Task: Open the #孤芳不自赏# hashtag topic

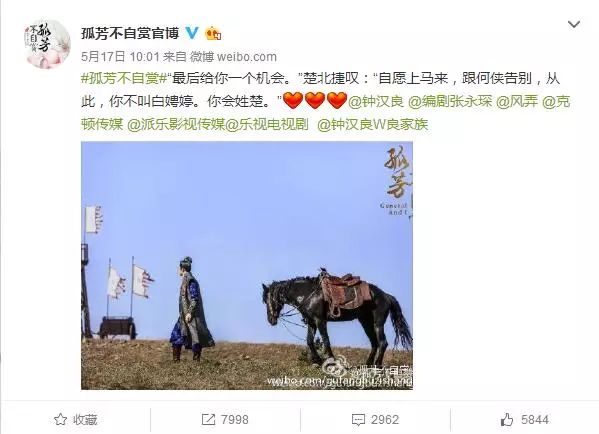Action: tap(125, 79)
